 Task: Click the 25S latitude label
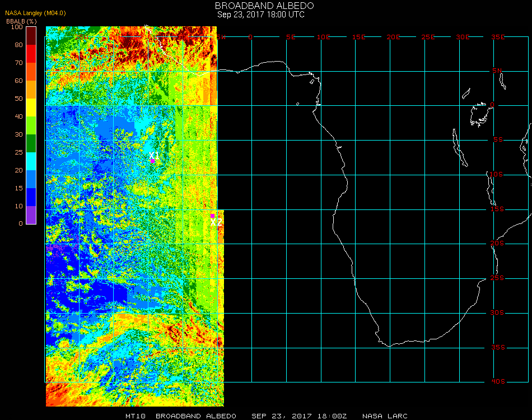coord(497,278)
